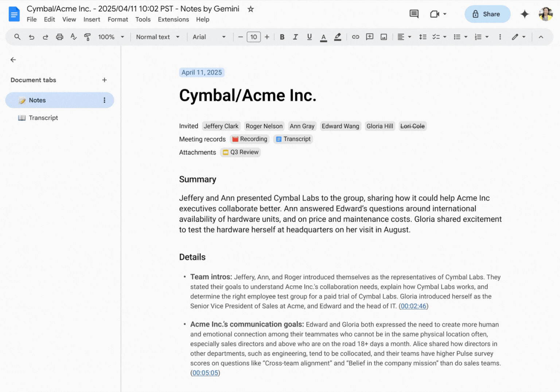Select the Paint format tool

pyautogui.click(x=87, y=37)
